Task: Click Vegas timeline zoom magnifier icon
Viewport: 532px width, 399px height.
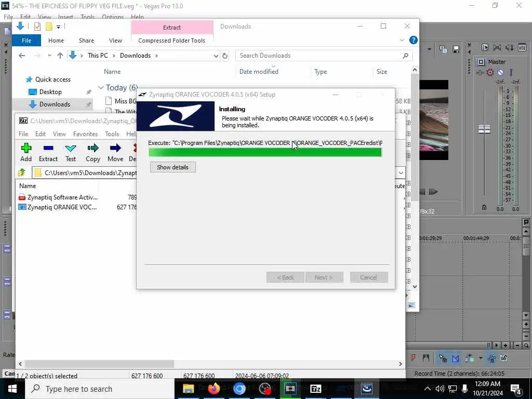Action: 526,345
